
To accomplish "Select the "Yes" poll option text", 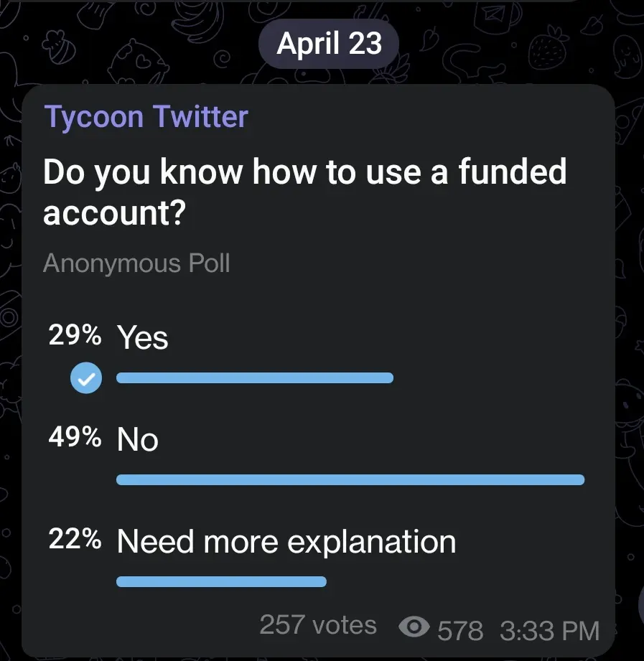I will (143, 337).
